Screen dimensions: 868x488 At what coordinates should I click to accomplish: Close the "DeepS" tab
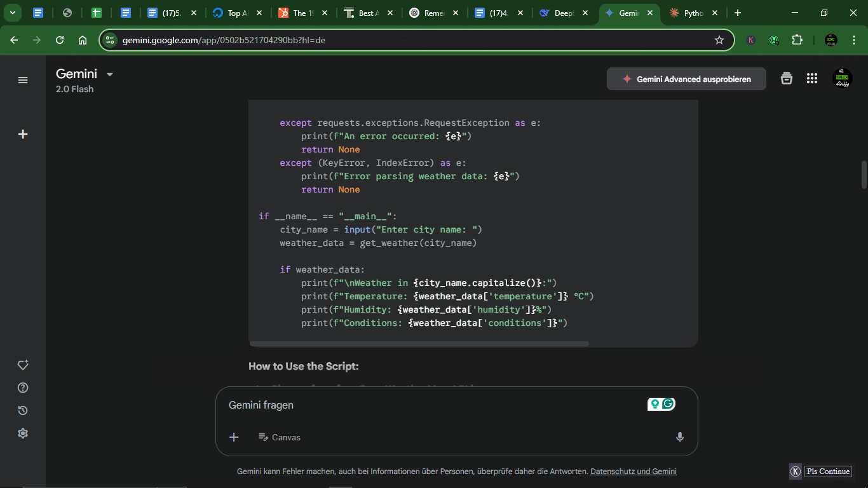(584, 13)
